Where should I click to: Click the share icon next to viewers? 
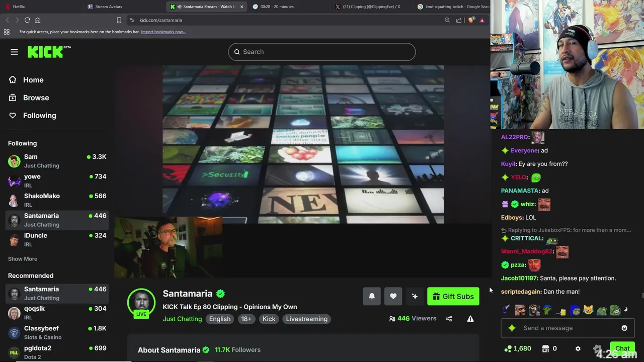tap(449, 318)
